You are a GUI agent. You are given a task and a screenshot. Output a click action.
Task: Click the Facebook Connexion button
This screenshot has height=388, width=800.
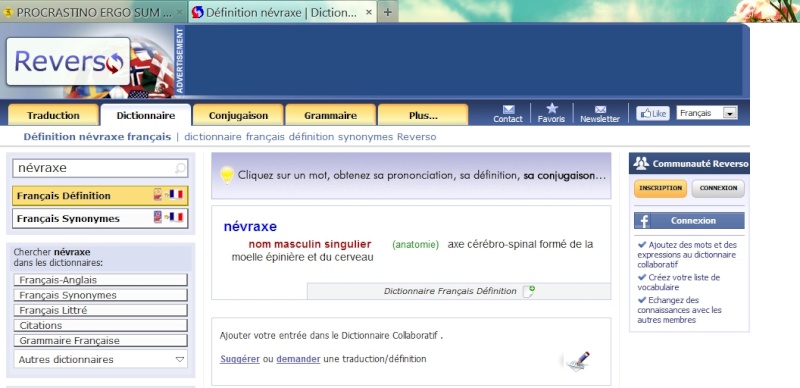(689, 221)
